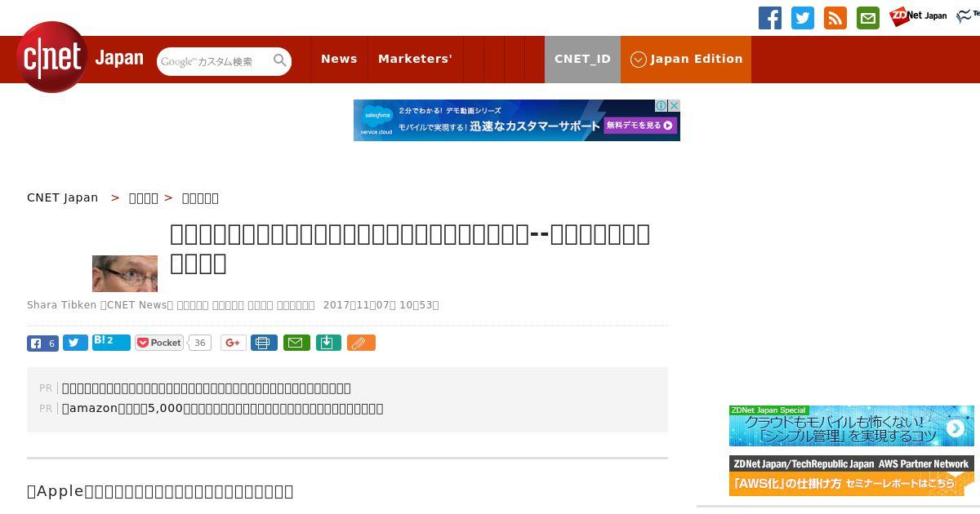Open the ZDNet Japan Special cloud banner

pos(852,426)
